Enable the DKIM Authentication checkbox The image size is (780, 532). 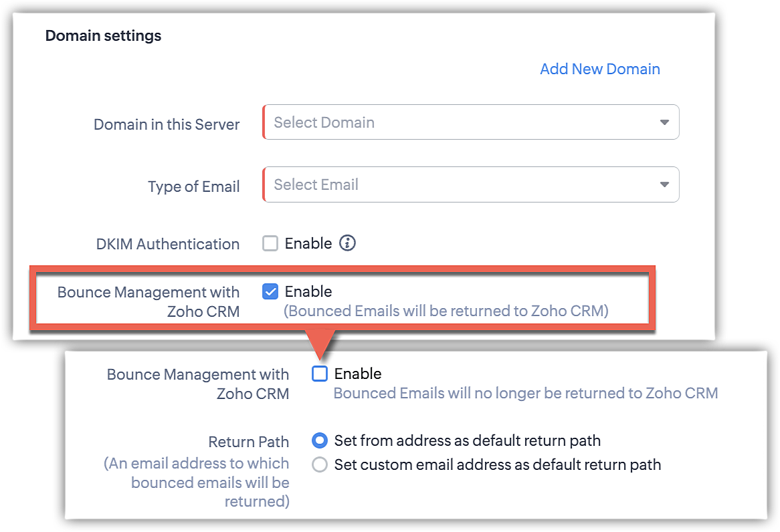pyautogui.click(x=270, y=243)
